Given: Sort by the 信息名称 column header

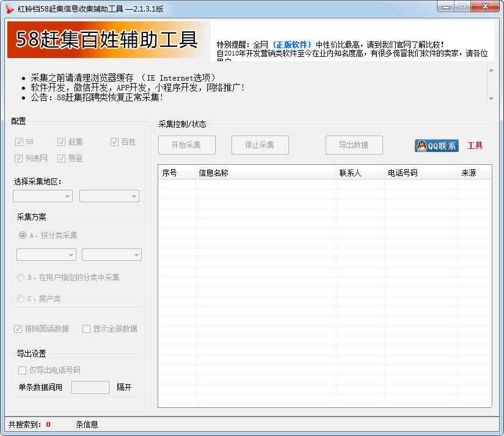Looking at the screenshot, I should [266, 173].
